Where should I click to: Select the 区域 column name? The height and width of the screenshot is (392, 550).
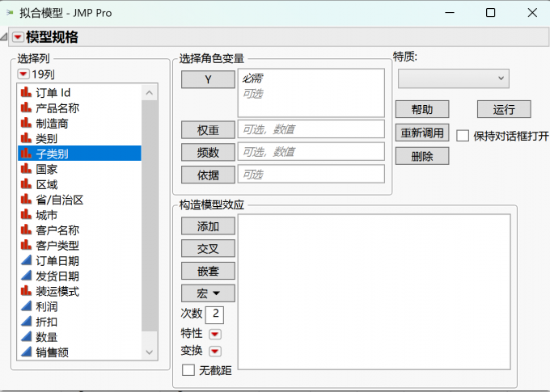pos(47,184)
